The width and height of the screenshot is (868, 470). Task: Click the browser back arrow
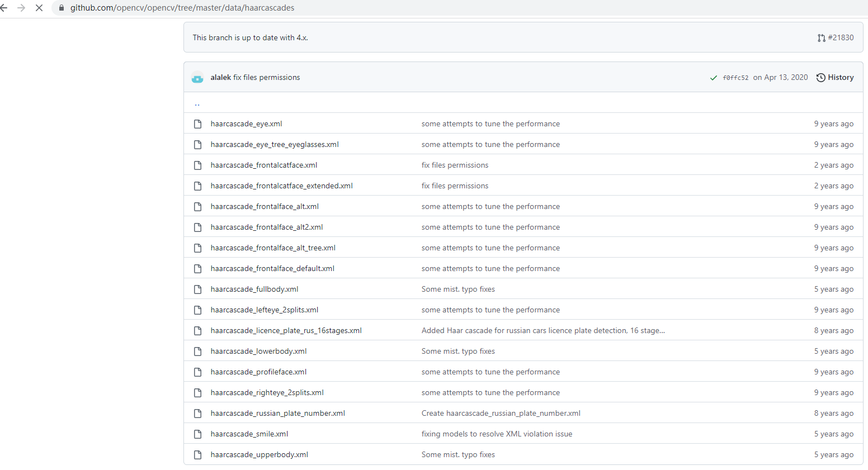4,8
